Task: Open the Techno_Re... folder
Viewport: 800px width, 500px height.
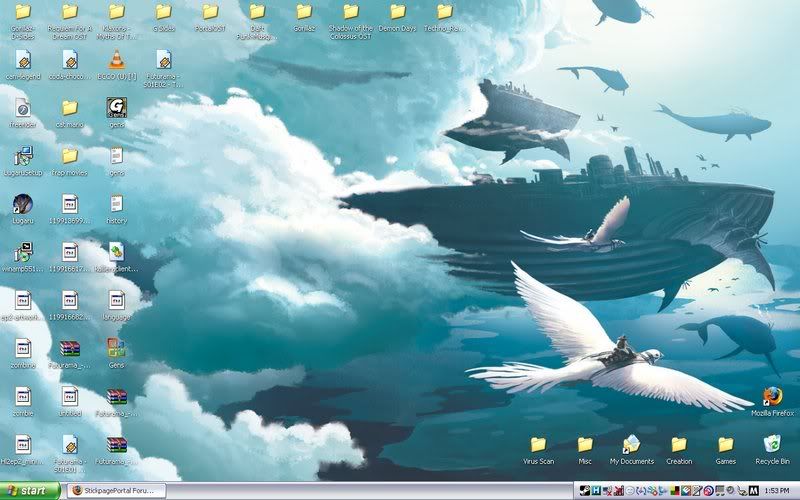Action: click(x=445, y=12)
